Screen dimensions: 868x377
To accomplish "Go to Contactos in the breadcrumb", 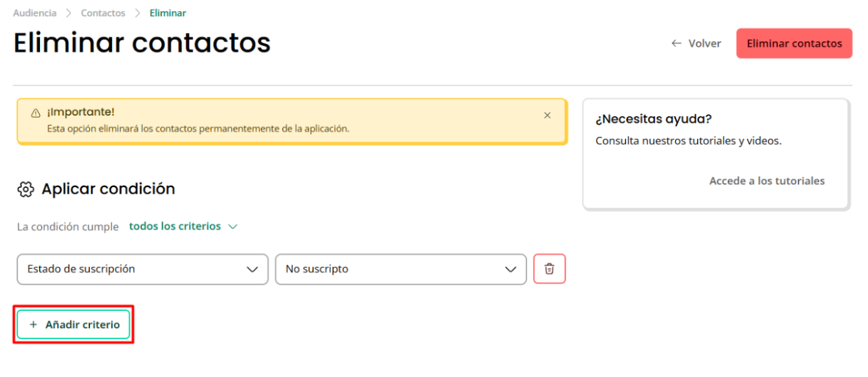I will pos(103,13).
